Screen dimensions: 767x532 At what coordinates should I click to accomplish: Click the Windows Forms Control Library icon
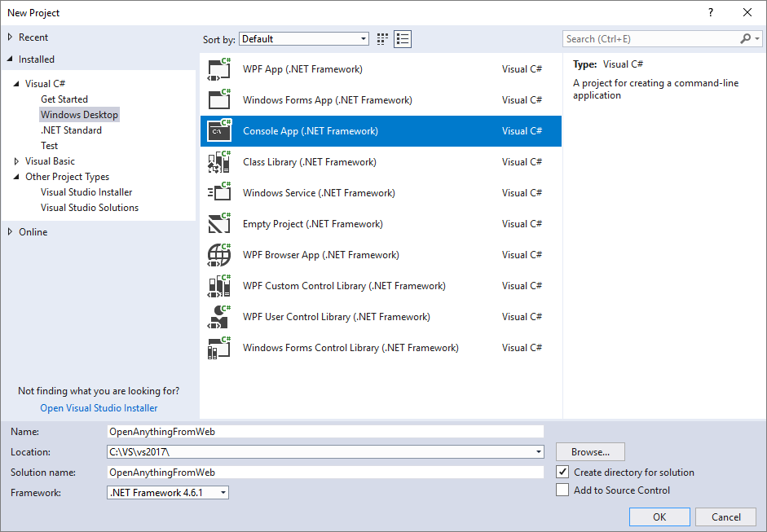point(218,348)
